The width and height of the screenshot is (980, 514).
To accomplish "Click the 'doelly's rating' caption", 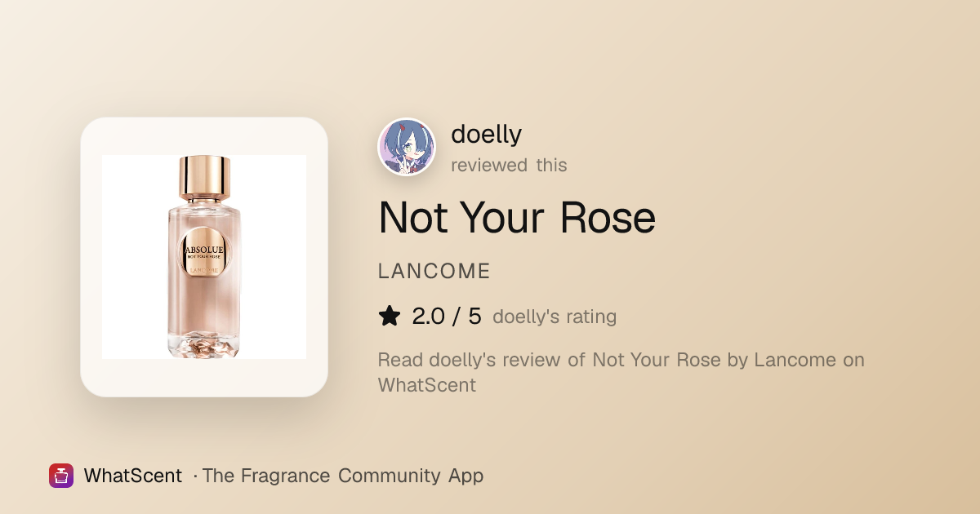I will pyautogui.click(x=555, y=317).
